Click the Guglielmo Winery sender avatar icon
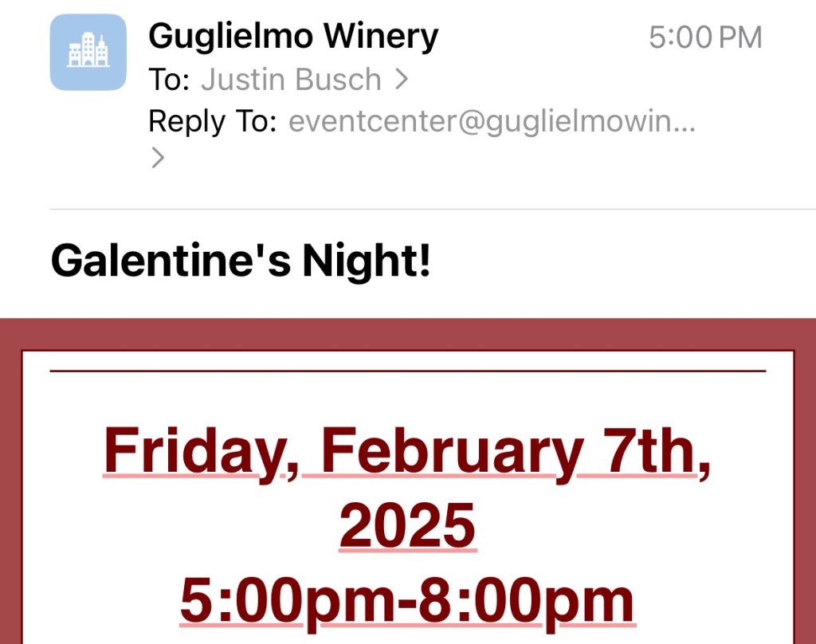 click(88, 51)
